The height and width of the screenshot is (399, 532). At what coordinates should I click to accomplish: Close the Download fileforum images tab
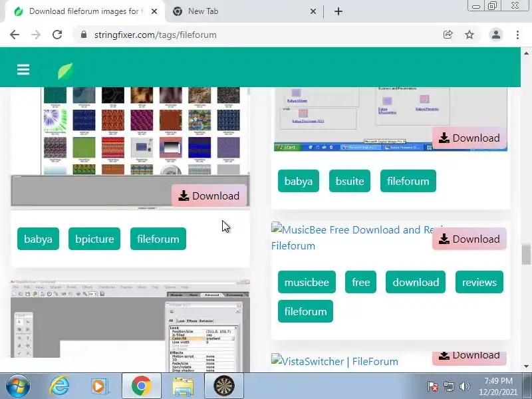coord(154,11)
